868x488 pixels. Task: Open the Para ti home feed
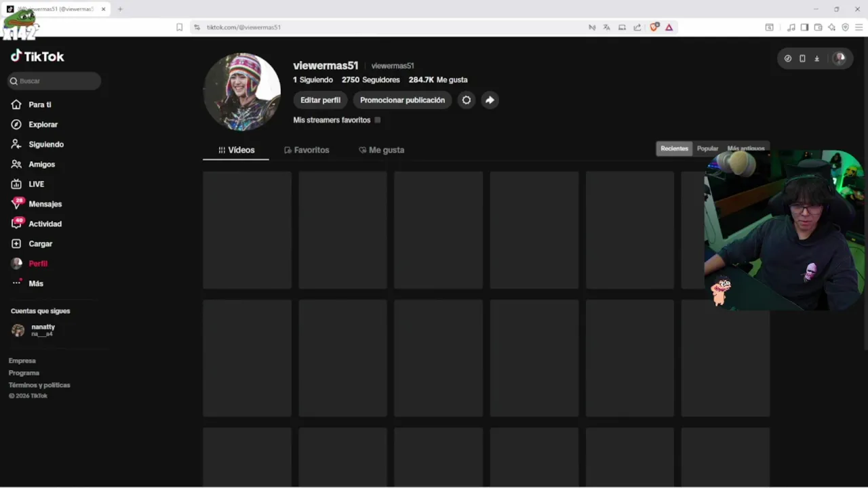point(31,104)
